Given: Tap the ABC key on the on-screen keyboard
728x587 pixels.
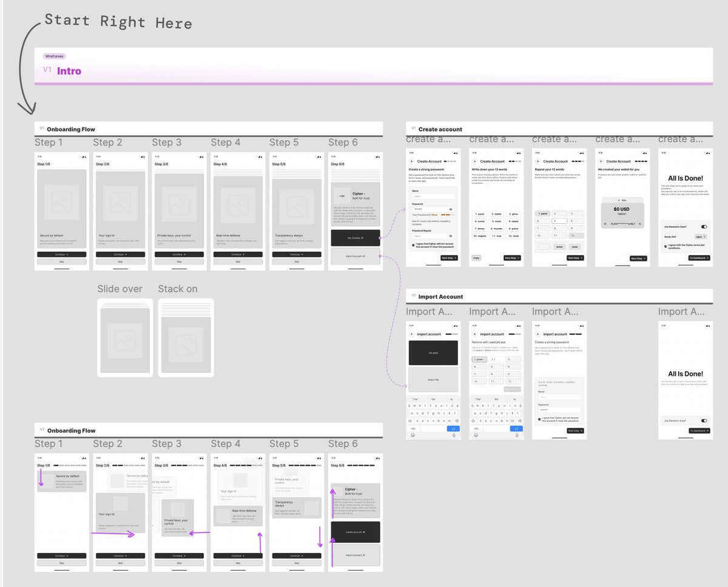Looking at the screenshot, I should tap(413, 428).
